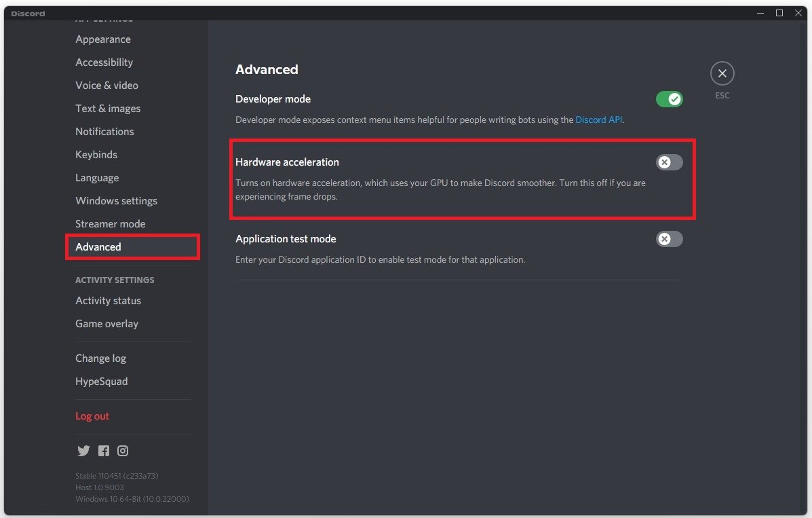The image size is (812, 518).
Task: Enable Hardware acceleration switch
Action: click(x=669, y=162)
